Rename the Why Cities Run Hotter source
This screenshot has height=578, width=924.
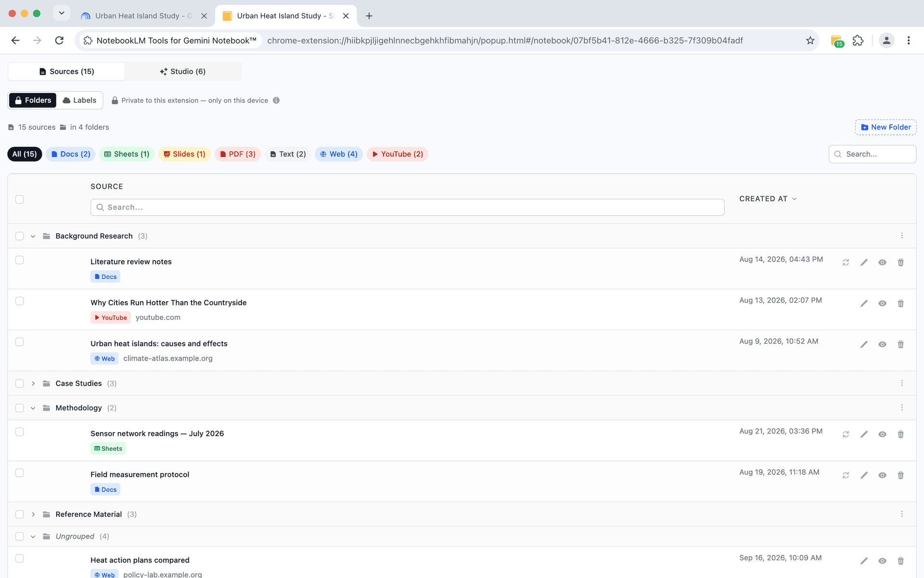pyautogui.click(x=864, y=303)
